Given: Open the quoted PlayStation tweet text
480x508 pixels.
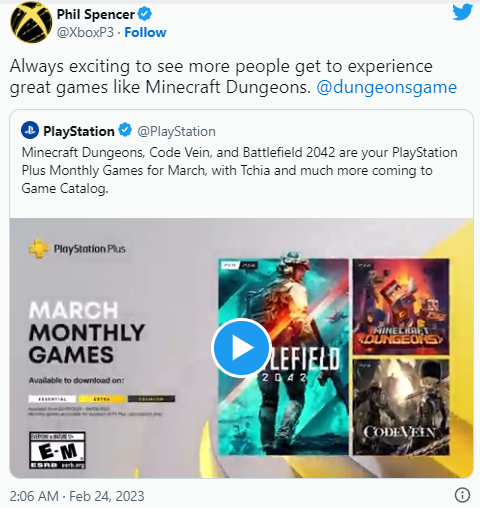Looking at the screenshot, I should click(x=239, y=171).
